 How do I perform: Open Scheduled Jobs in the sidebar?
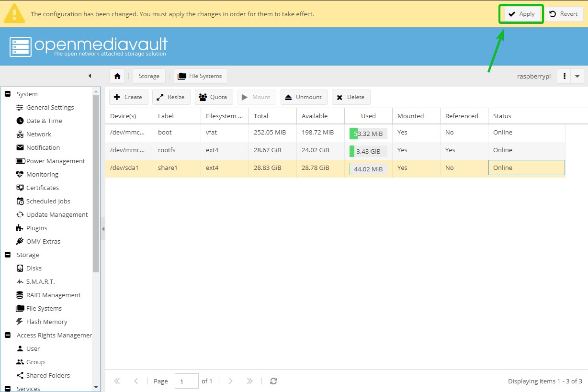tap(48, 201)
